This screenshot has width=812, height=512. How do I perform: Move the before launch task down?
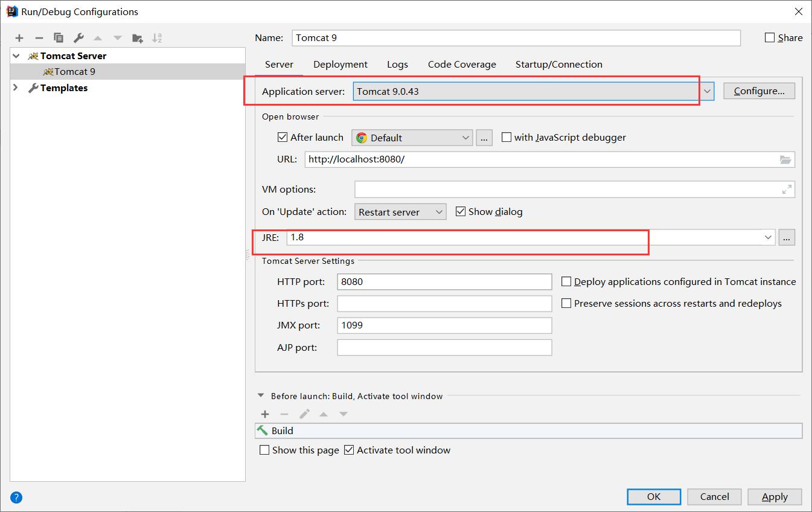[x=344, y=414]
